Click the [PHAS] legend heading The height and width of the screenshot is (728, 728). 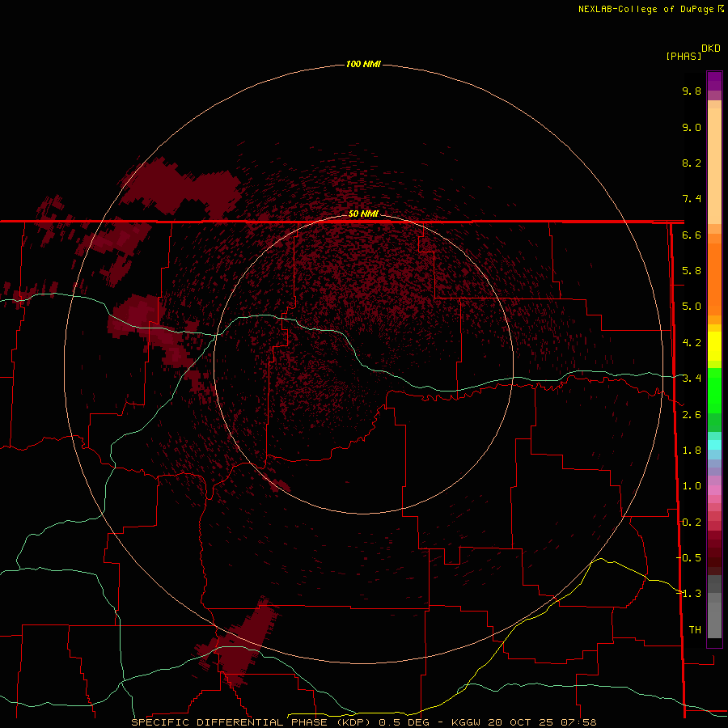tap(684, 56)
